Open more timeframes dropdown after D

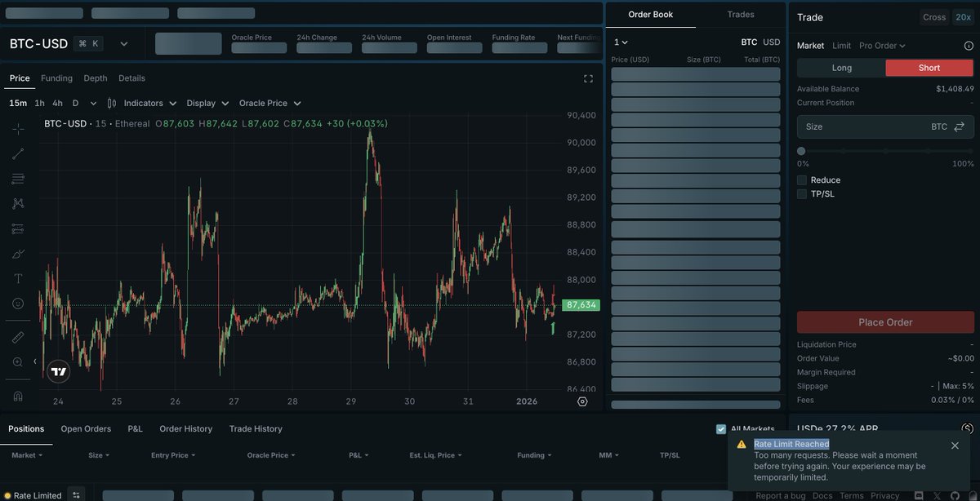93,103
